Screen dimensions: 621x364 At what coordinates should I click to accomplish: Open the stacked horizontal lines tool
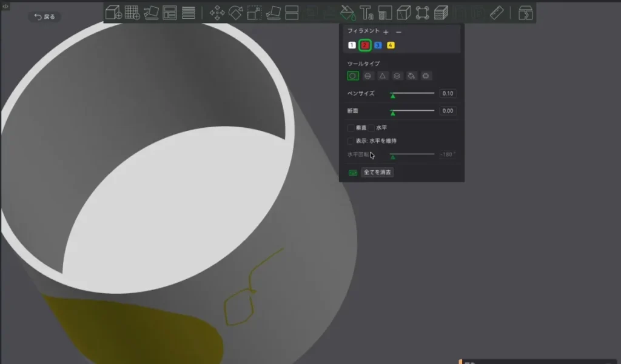pos(188,13)
